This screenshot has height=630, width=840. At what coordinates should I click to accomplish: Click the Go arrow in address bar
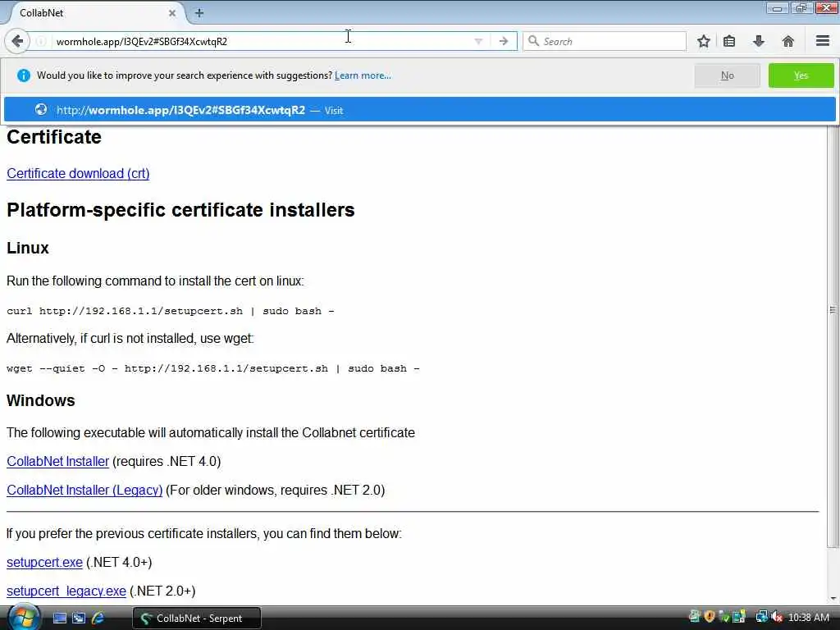tap(504, 41)
